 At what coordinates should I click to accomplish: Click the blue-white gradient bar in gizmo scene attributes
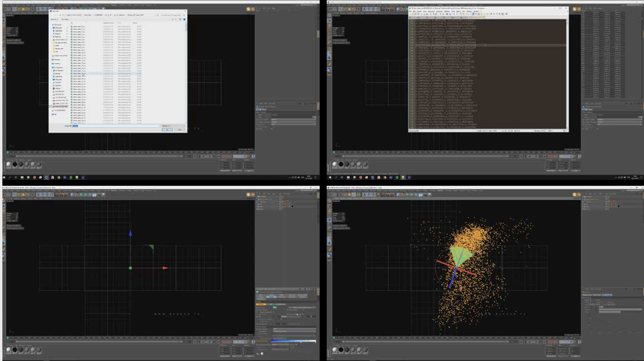point(293,341)
